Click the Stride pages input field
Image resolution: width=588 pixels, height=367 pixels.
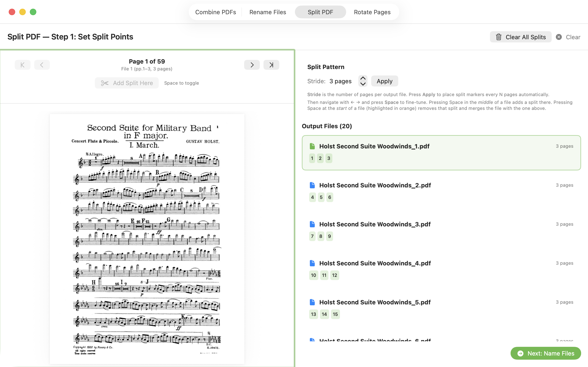[340, 81]
